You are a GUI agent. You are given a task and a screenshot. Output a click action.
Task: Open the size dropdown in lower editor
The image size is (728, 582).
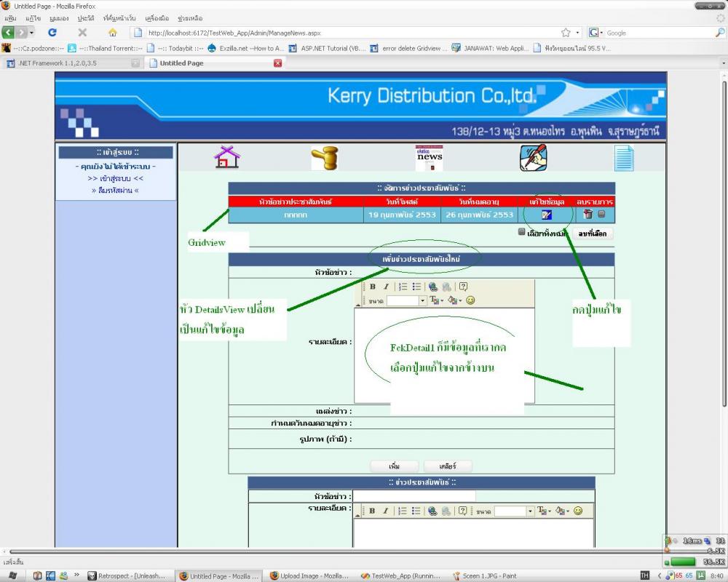pyautogui.click(x=530, y=511)
